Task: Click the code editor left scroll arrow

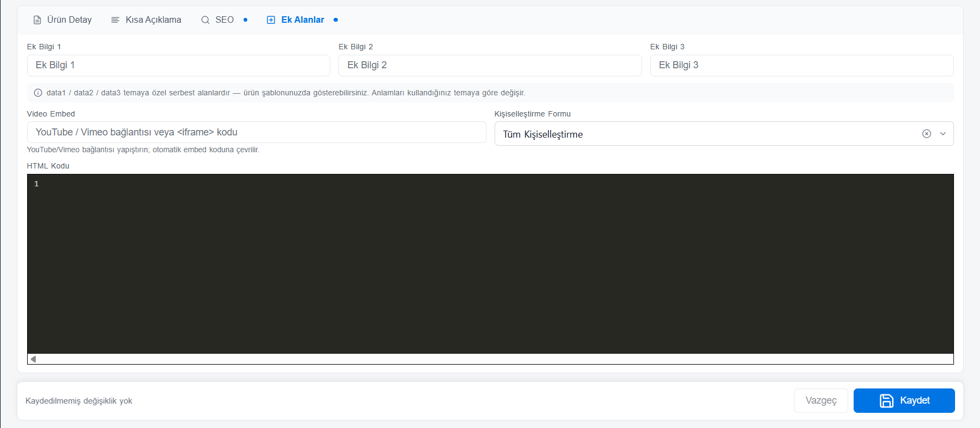Action: [34, 359]
